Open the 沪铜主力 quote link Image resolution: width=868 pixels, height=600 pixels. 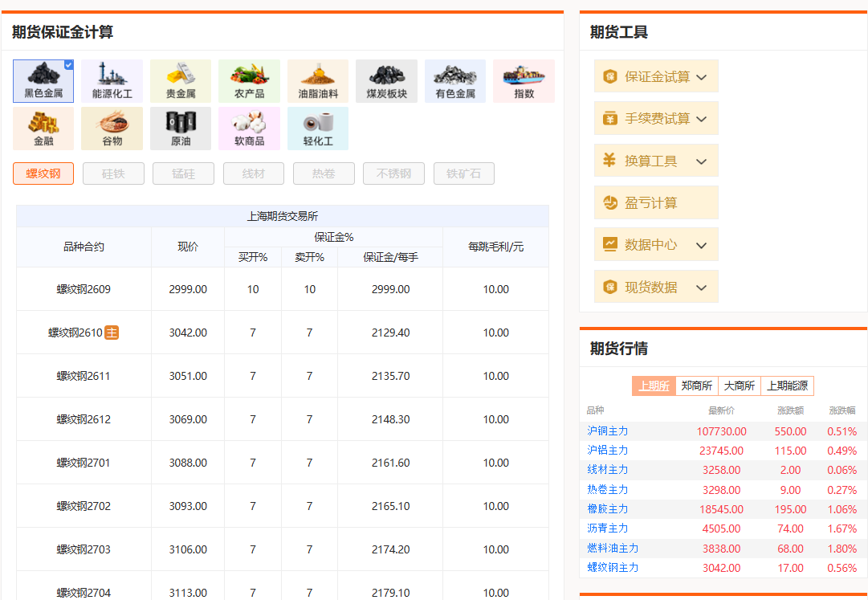point(607,431)
